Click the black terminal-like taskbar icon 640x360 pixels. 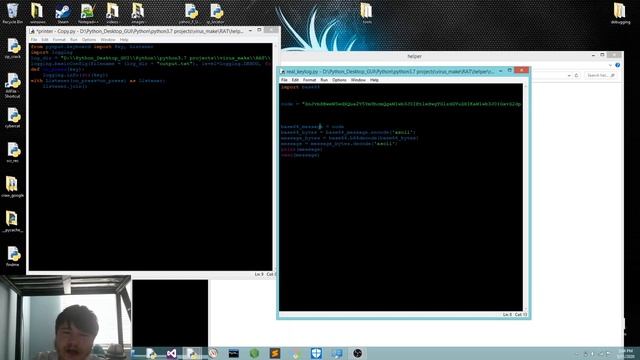pos(233,353)
